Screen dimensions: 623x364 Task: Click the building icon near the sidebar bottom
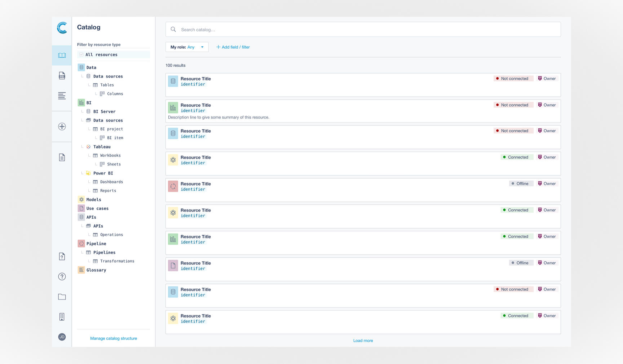click(x=62, y=316)
